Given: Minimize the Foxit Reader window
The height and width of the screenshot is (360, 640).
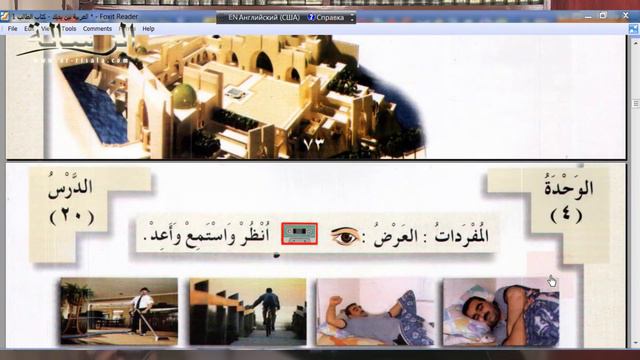Looking at the screenshot, I should click(x=588, y=16).
